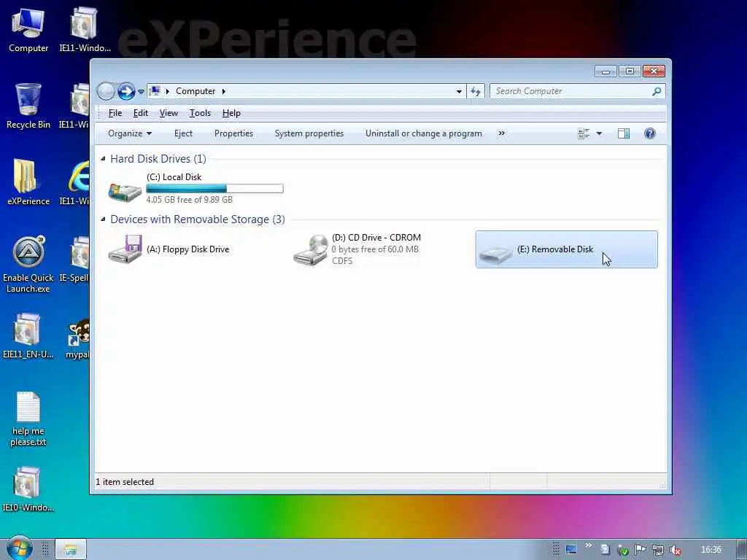Click the '1 item selected' status text

[125, 482]
